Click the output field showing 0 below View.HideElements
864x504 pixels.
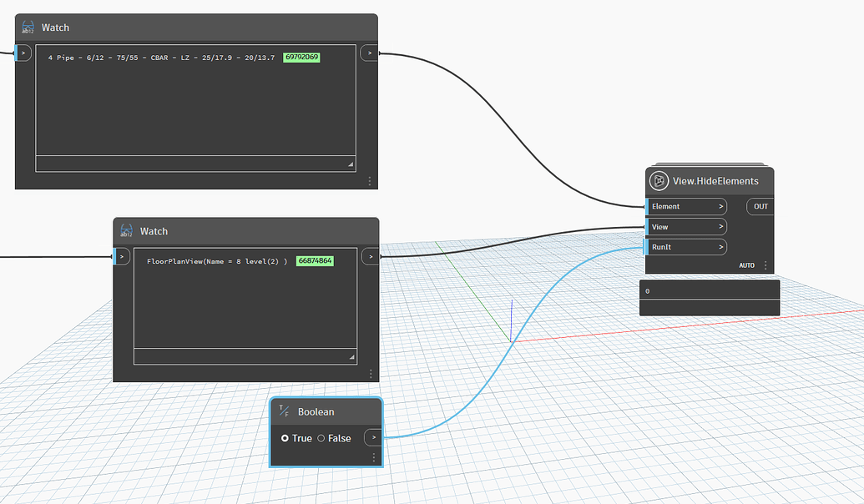click(x=709, y=290)
